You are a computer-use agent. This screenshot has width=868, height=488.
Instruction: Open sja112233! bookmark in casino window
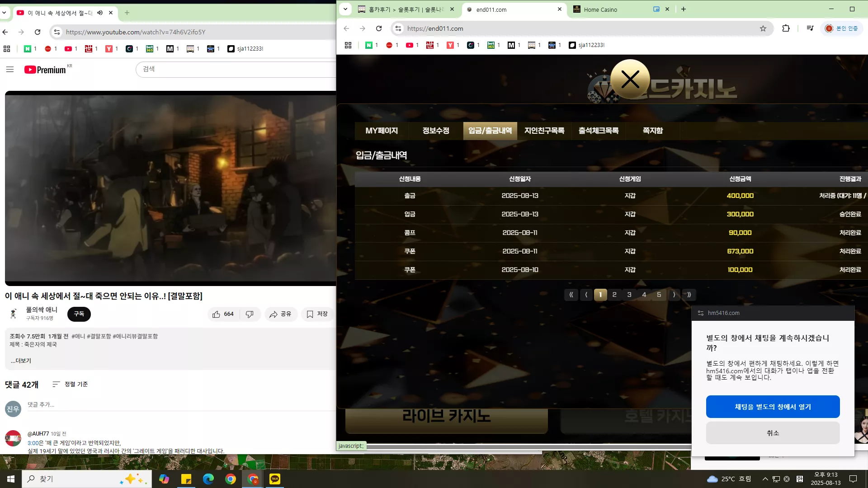pyautogui.click(x=587, y=45)
